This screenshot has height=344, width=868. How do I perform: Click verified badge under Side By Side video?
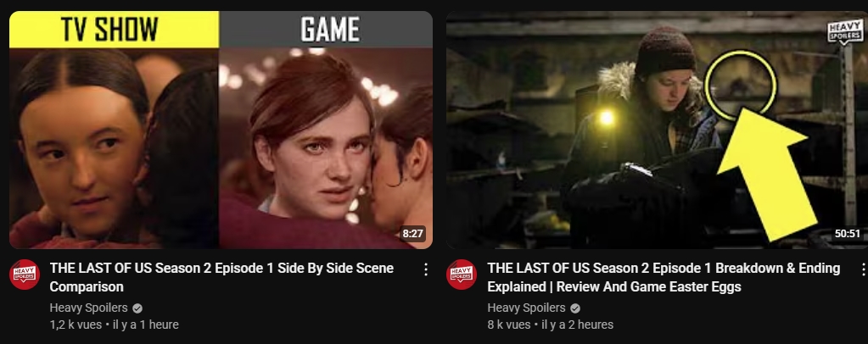137,308
